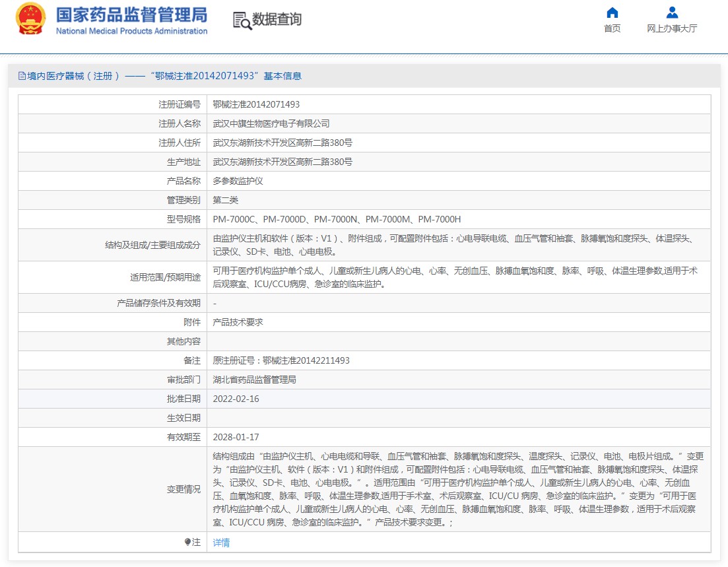Click the 首页 label
The height and width of the screenshot is (567, 728).
click(612, 28)
